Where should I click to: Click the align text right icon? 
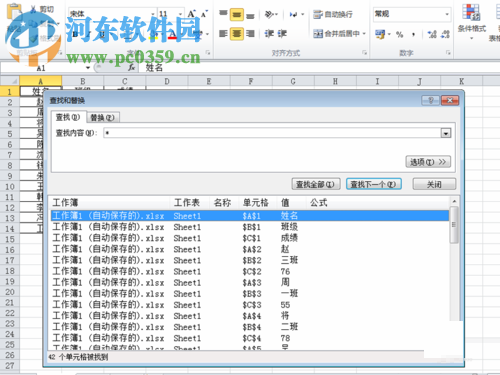click(250, 34)
